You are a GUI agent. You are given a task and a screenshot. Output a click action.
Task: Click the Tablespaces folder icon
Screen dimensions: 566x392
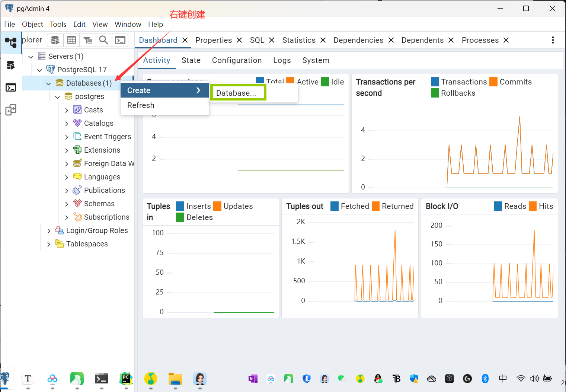pyautogui.click(x=60, y=243)
